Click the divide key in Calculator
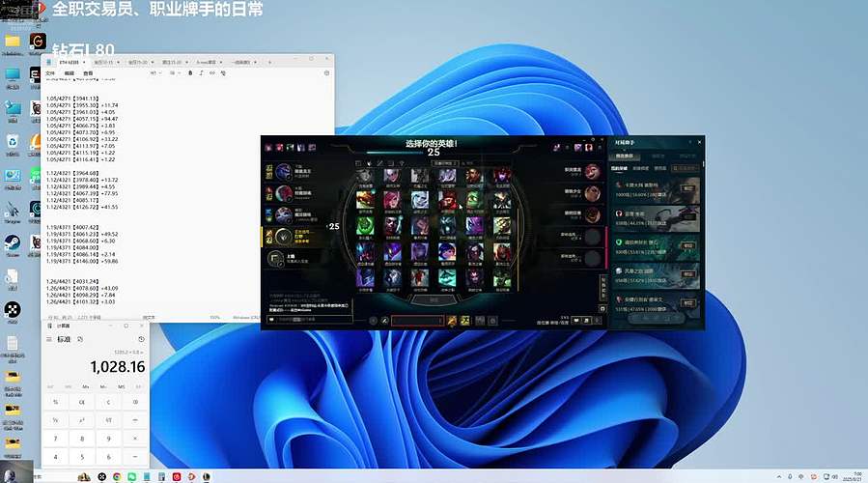This screenshot has height=483, width=868. click(x=135, y=420)
